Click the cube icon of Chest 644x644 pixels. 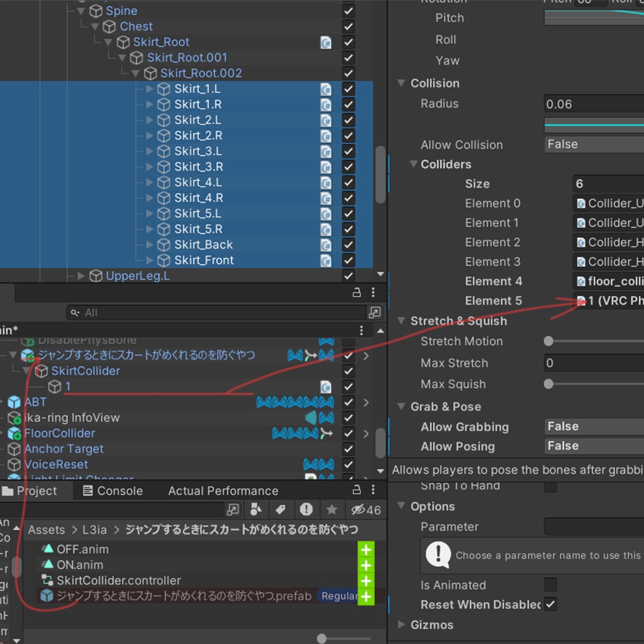109,26
